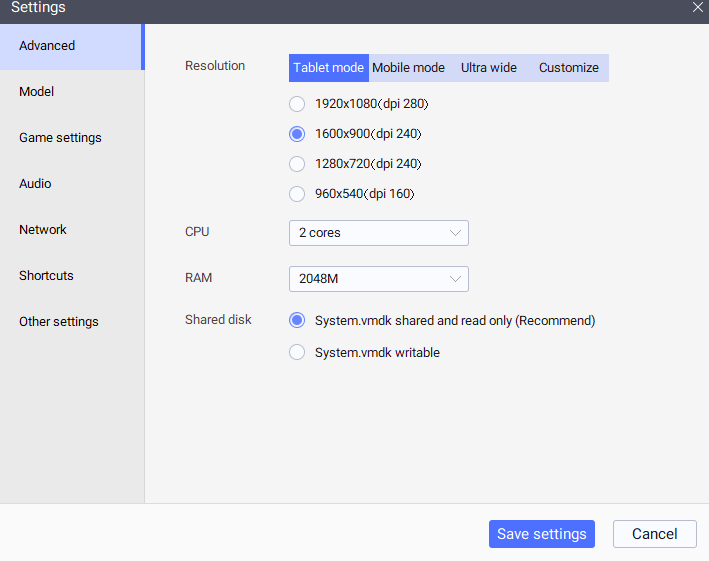Click the Cancel button
Screen dimensions: 709x561
655,534
